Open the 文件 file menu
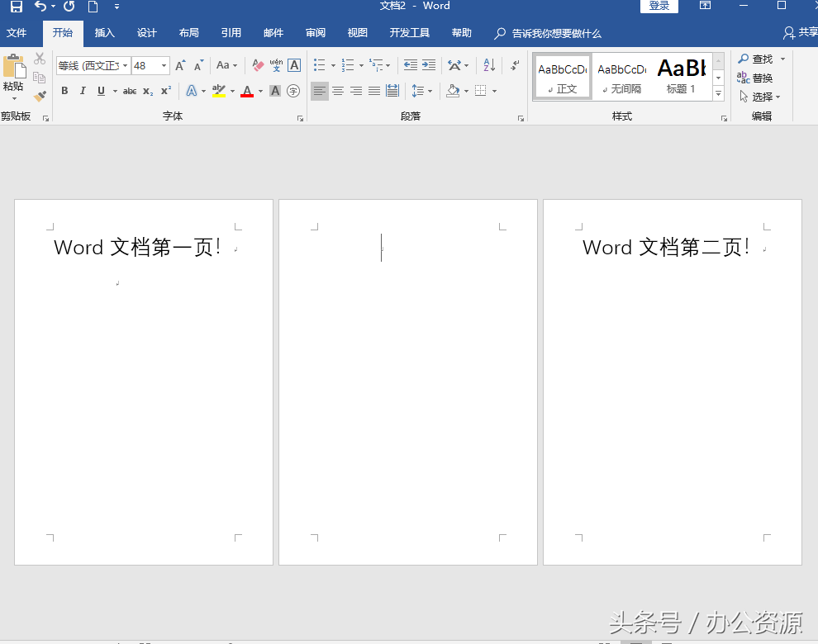The image size is (818, 644). tap(17, 33)
